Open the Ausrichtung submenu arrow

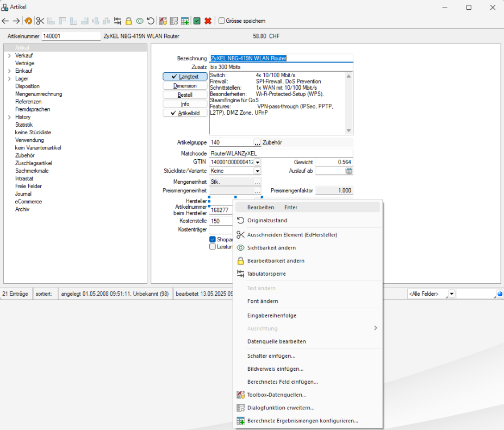tap(376, 328)
